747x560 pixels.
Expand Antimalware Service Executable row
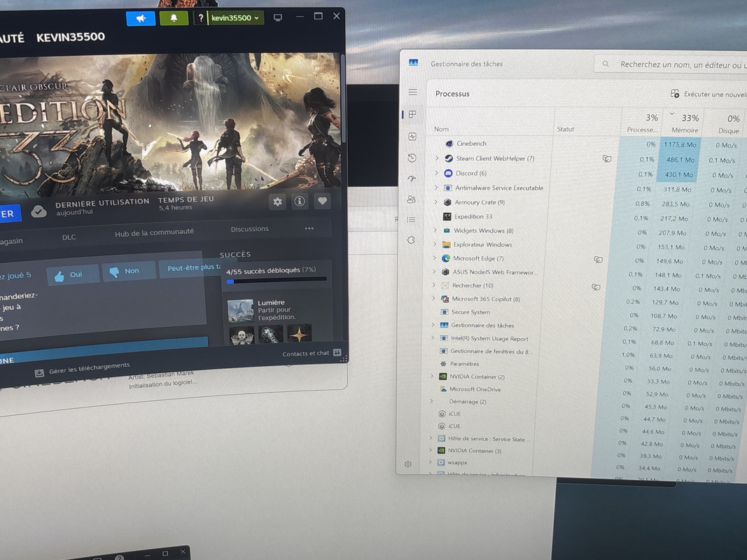[435, 188]
